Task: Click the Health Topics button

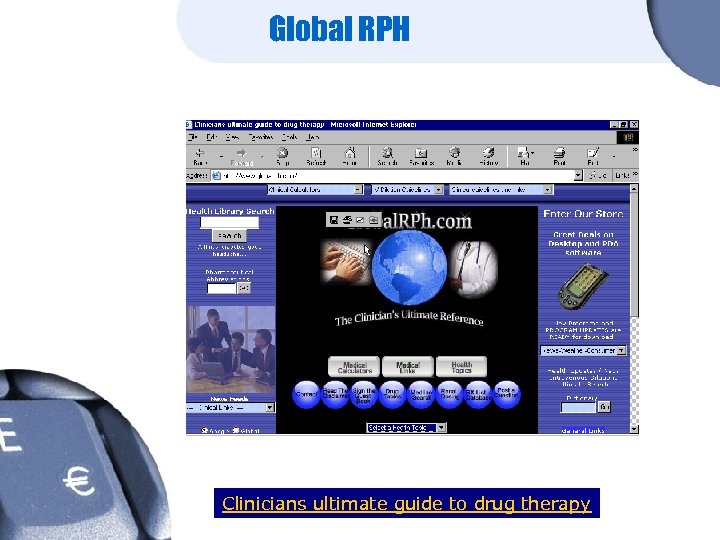Action: tap(461, 367)
